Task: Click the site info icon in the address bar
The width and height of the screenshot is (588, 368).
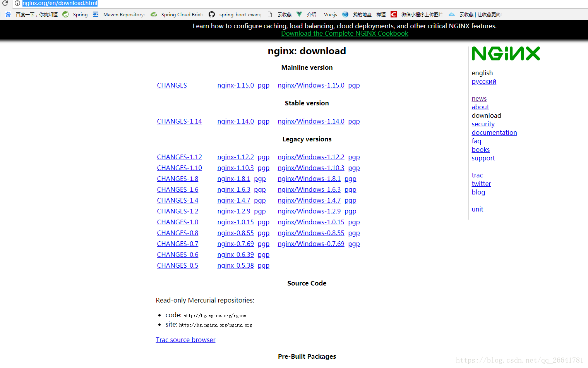Action: 17,3
